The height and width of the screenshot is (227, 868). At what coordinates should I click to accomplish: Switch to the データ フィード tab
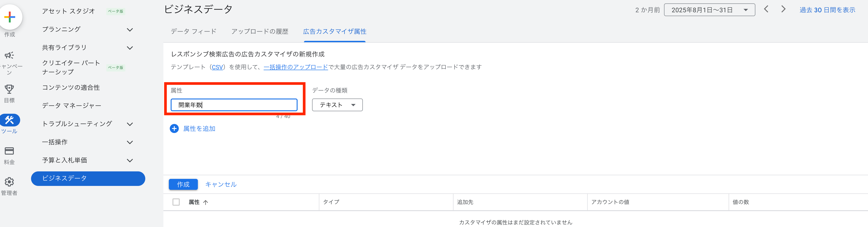[193, 31]
